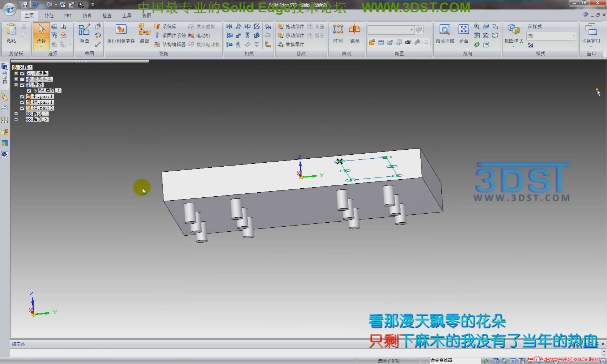607x364 pixels.
Task: Click the magnifier zoom icon in 方向 group
Action: pos(477,26)
